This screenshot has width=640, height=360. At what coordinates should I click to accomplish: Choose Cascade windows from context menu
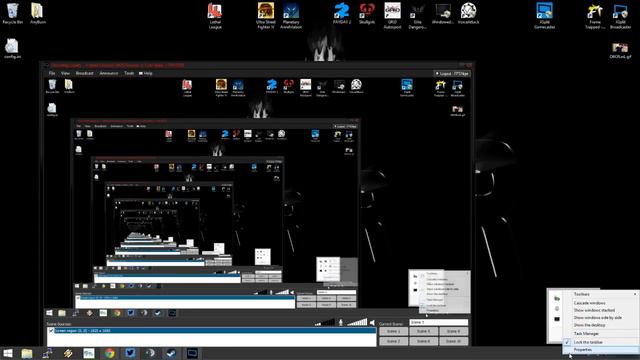600,303
